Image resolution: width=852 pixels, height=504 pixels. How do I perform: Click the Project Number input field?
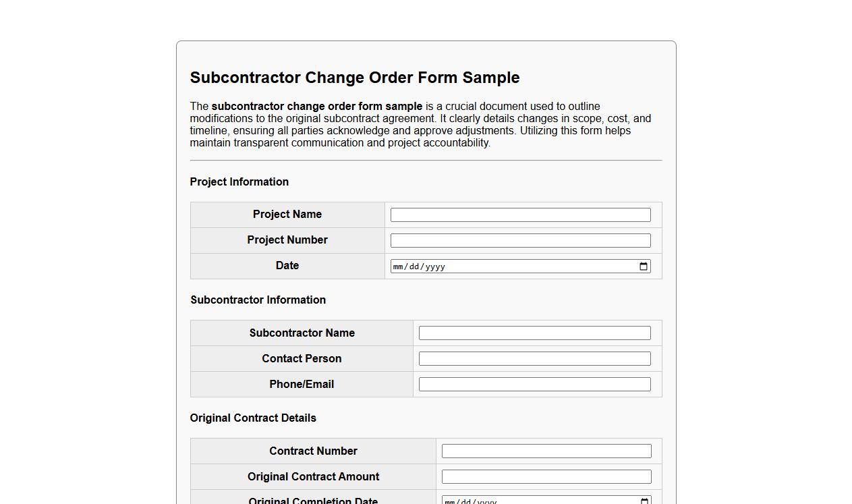pos(520,240)
